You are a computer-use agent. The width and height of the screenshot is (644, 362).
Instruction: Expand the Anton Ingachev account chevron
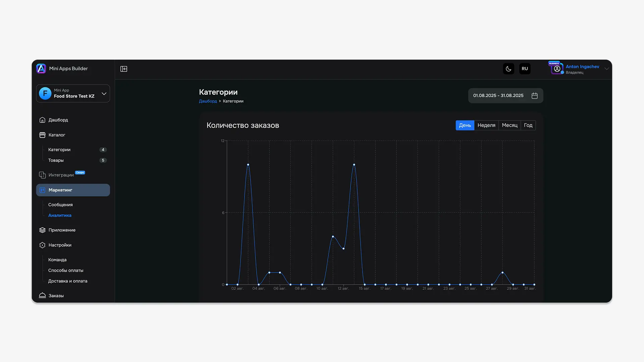[x=607, y=69]
